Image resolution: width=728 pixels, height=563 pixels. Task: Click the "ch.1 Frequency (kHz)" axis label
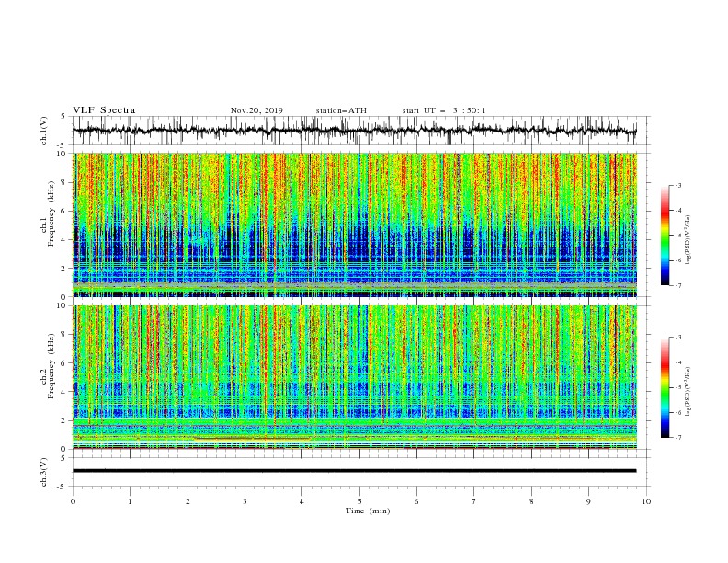[49, 213]
